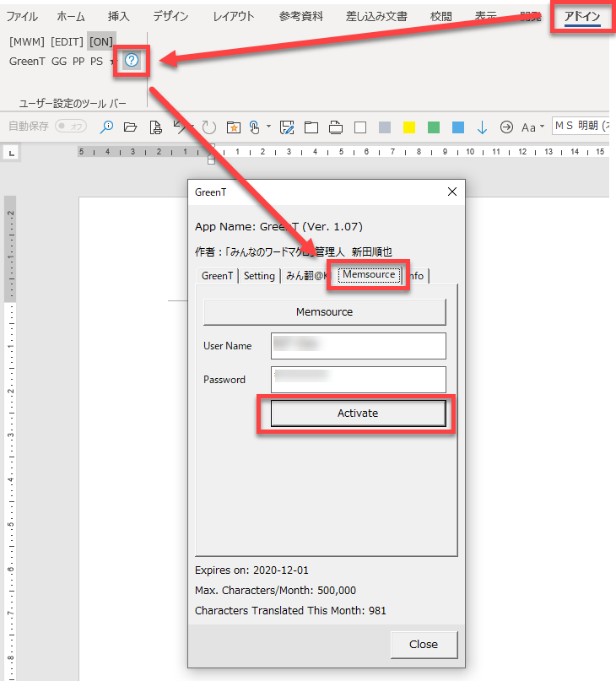Open the アドイン (Add-ins) ribbon tab
The height and width of the screenshot is (681, 616).
coord(582,17)
